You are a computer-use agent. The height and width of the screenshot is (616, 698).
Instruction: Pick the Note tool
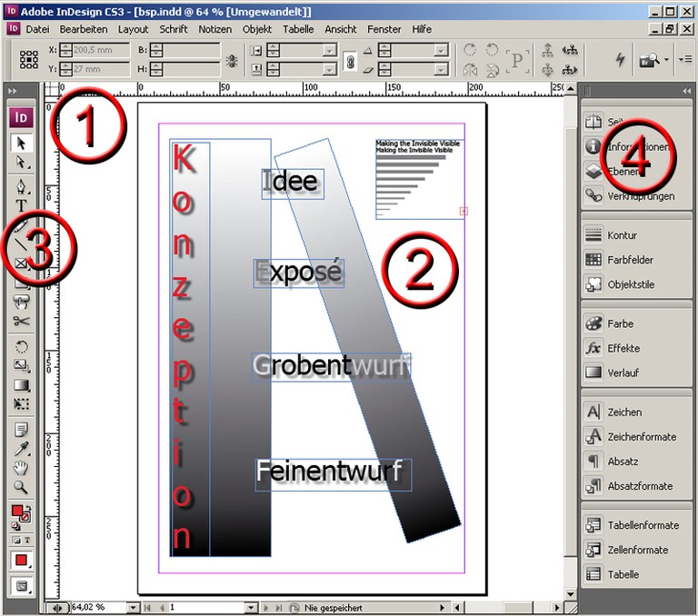click(x=21, y=429)
